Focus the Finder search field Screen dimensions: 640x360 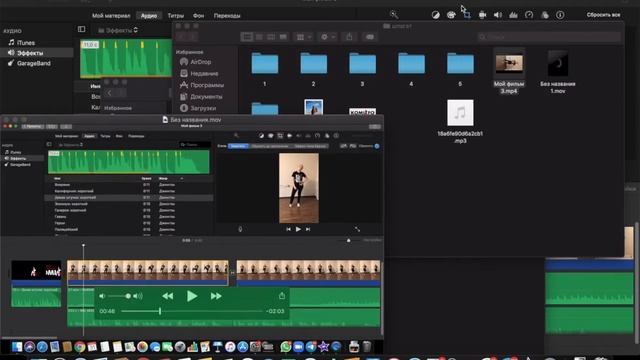(549, 37)
